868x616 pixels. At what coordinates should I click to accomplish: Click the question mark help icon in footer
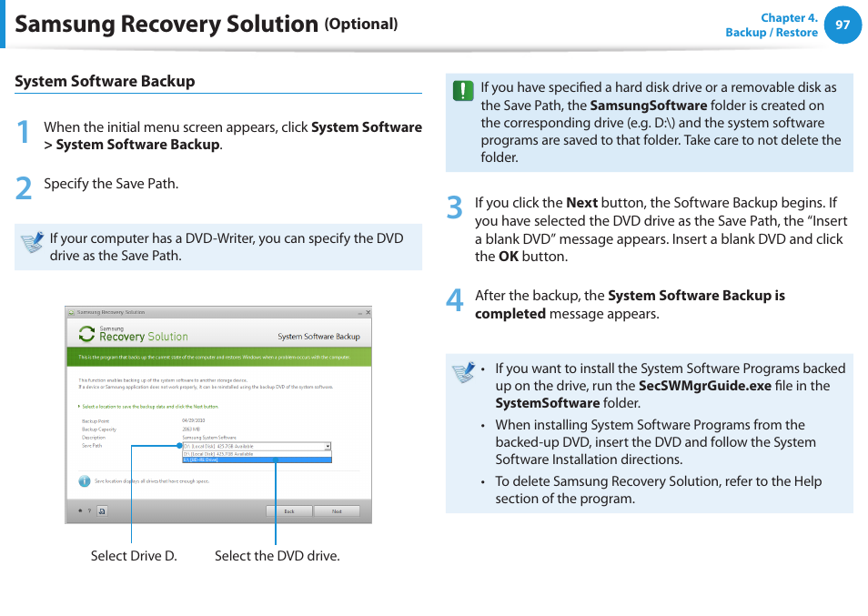pyautogui.click(x=90, y=510)
